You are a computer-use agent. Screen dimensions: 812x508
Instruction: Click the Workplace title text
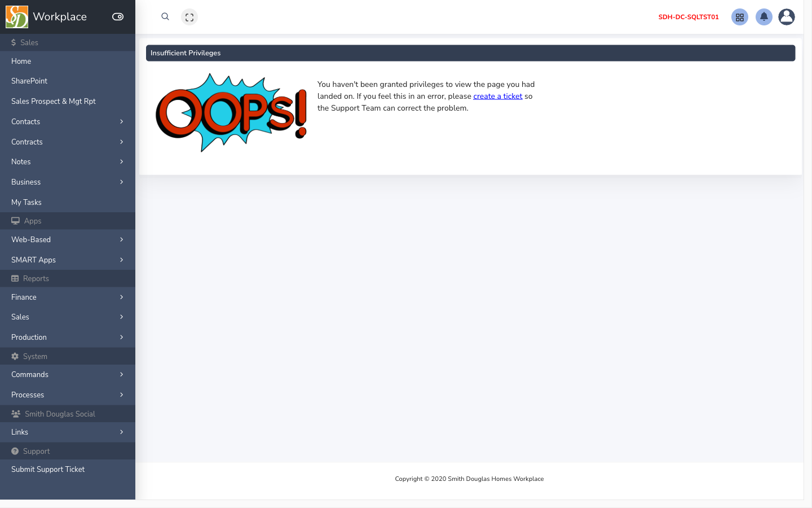tap(60, 17)
